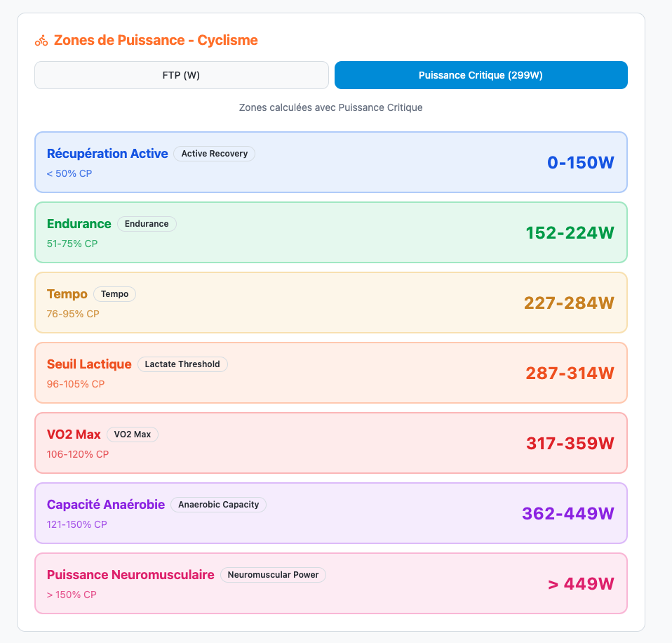Viewport: 672px width, 643px height.
Task: Click 'Zones calculées avec Puissance Critique' subtitle
Action: point(330,108)
